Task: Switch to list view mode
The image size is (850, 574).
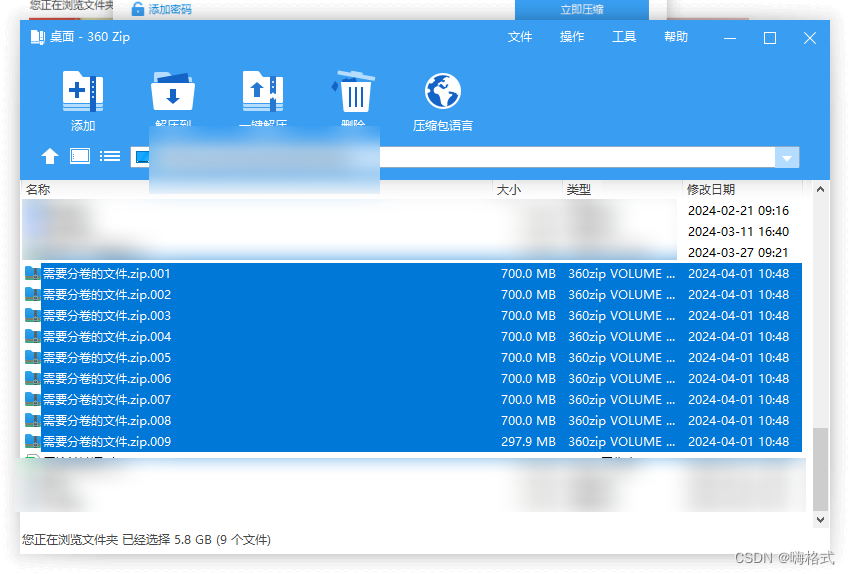Action: 110,157
